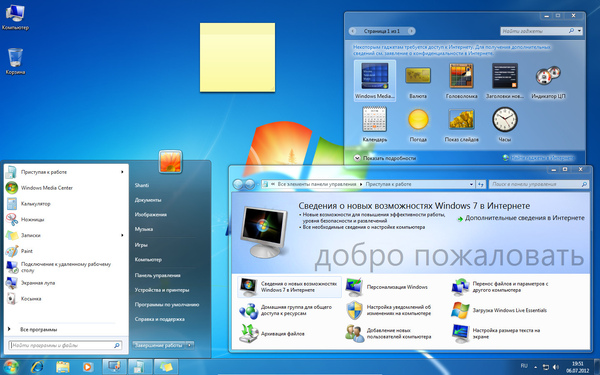Click the user account picture in Start menu
The image size is (600, 375).
click(170, 161)
